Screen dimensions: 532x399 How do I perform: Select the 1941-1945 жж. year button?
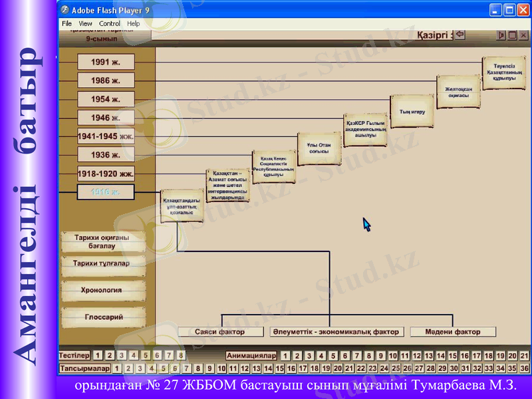pos(106,137)
